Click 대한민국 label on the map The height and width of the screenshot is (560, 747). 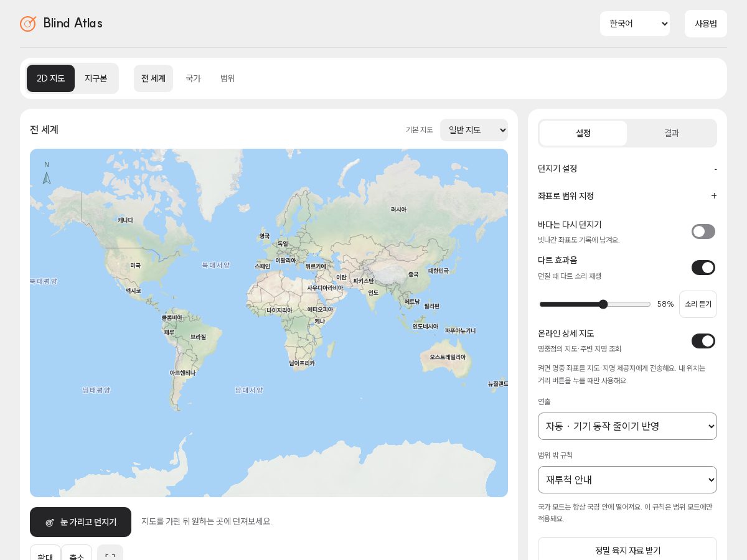pyautogui.click(x=438, y=271)
